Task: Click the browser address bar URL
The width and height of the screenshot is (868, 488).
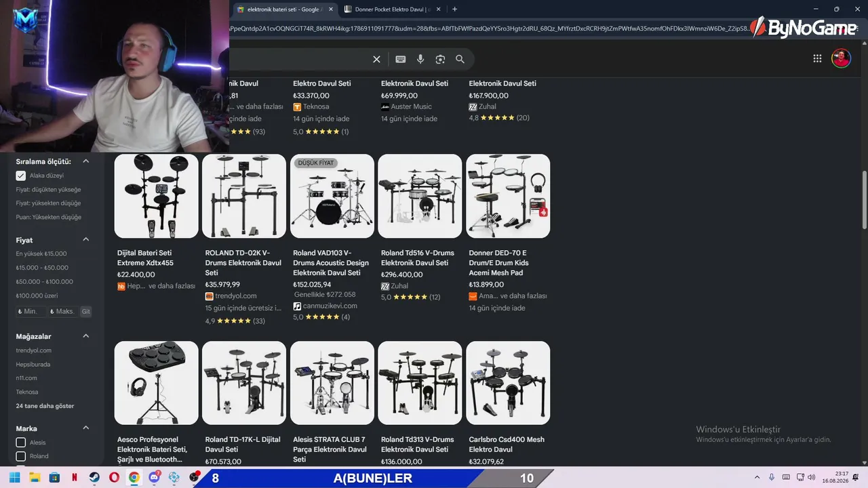Action: point(488,28)
